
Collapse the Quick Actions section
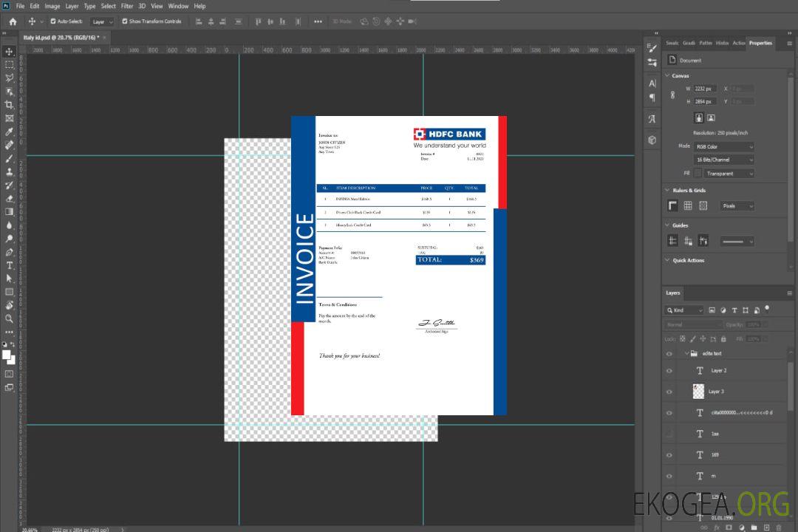click(x=668, y=260)
